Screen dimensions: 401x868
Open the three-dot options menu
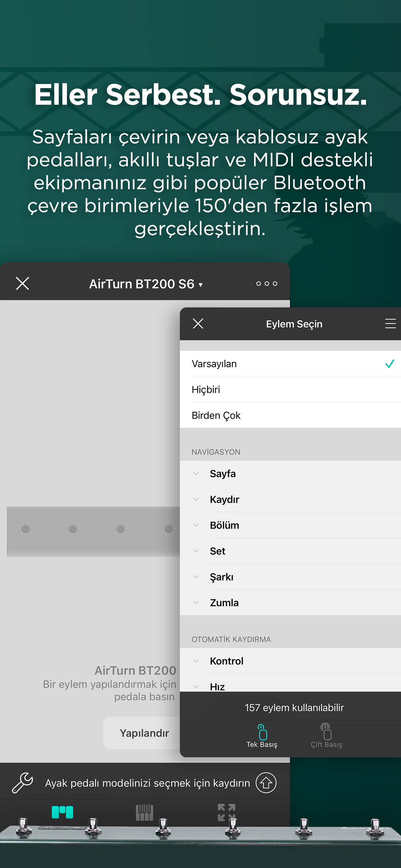pos(267,284)
